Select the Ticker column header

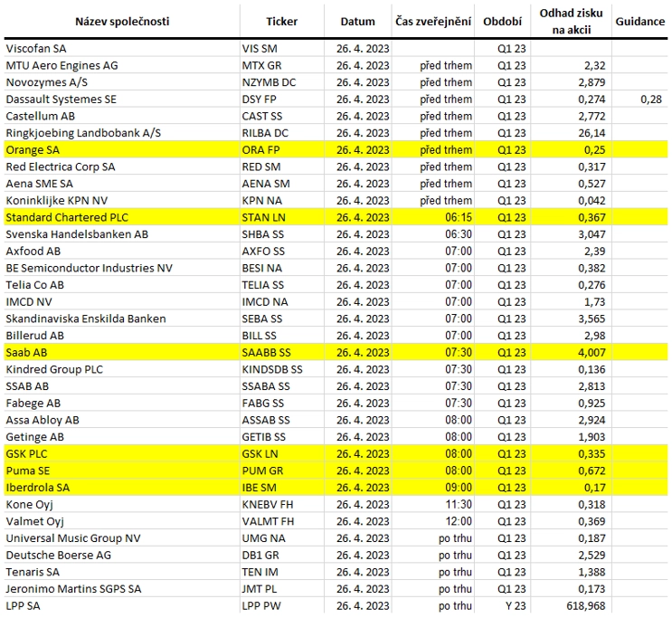(x=281, y=22)
